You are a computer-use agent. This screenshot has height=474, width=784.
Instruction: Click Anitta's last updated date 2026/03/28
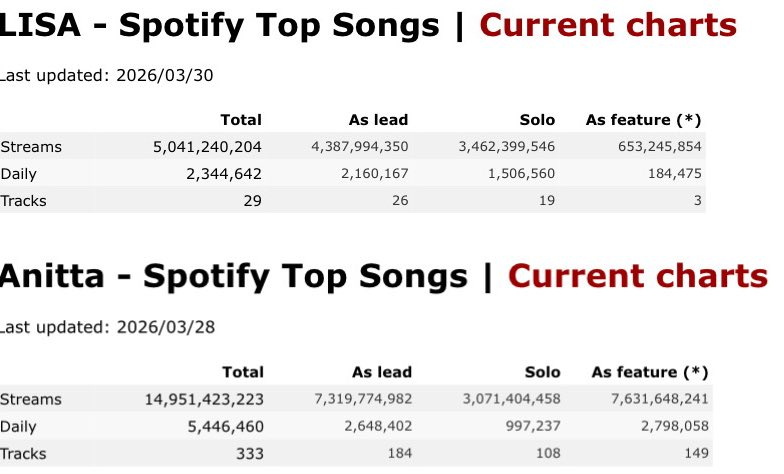pyautogui.click(x=163, y=327)
